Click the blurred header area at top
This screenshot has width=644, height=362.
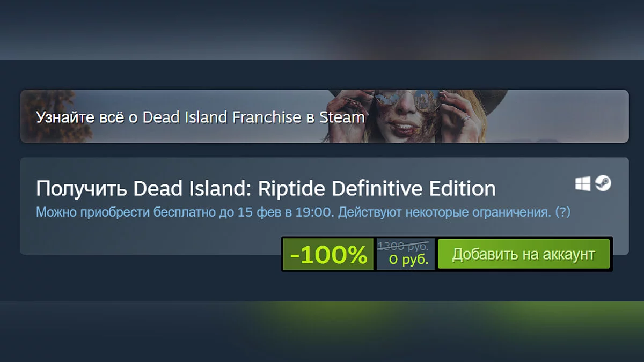coord(322,29)
